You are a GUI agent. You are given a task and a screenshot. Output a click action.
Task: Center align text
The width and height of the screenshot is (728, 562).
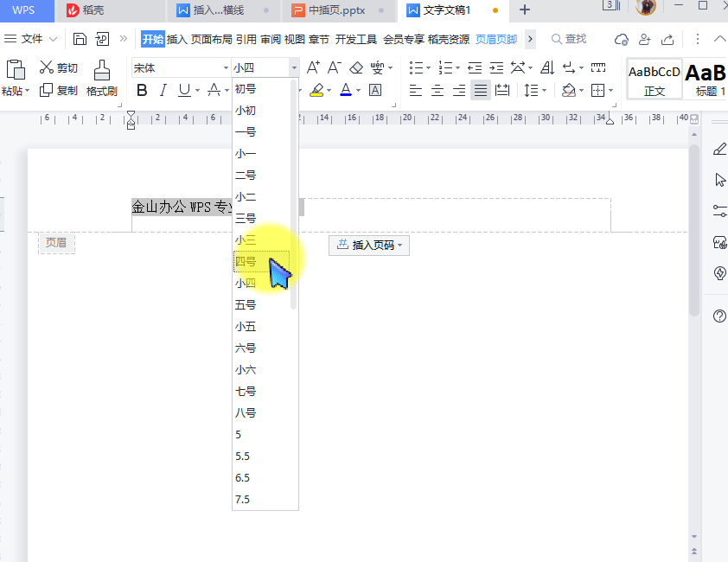point(437,90)
